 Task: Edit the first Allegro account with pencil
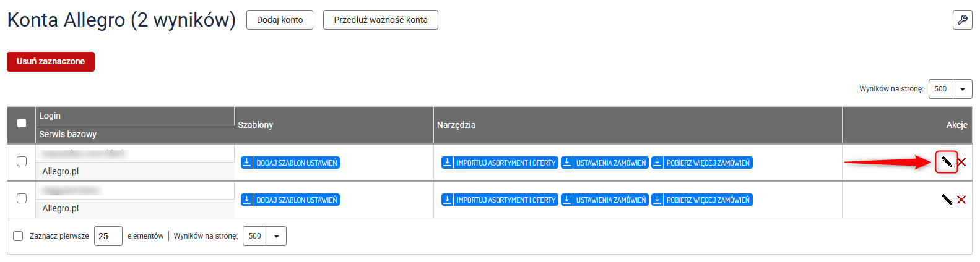tap(947, 162)
